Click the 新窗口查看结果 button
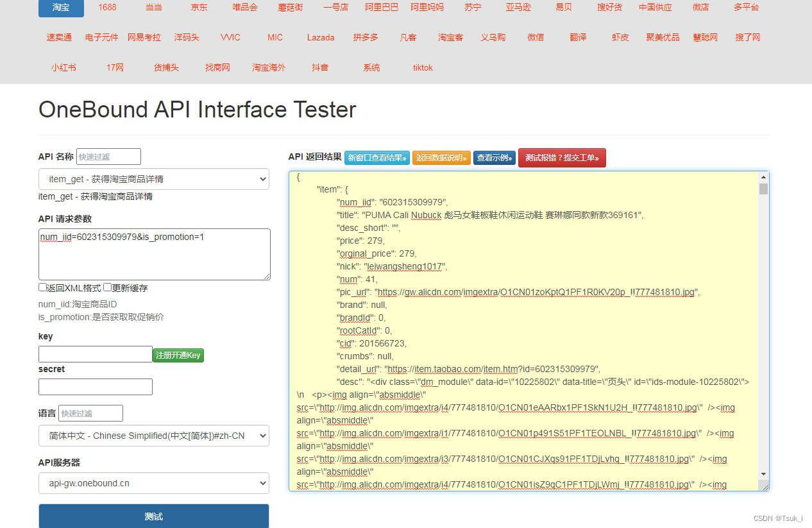Viewport: 812px width, 528px height. (x=377, y=158)
